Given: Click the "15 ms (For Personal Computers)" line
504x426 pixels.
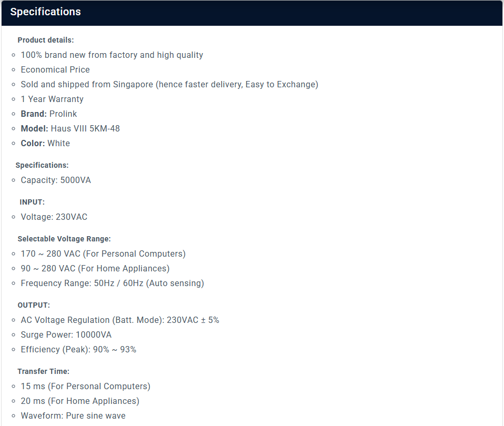Looking at the screenshot, I should (86, 386).
